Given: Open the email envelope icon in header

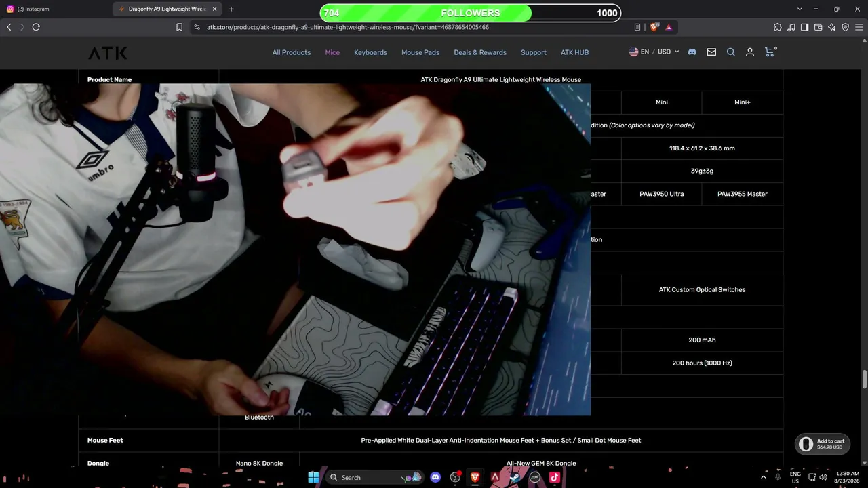Looking at the screenshot, I should coord(711,52).
